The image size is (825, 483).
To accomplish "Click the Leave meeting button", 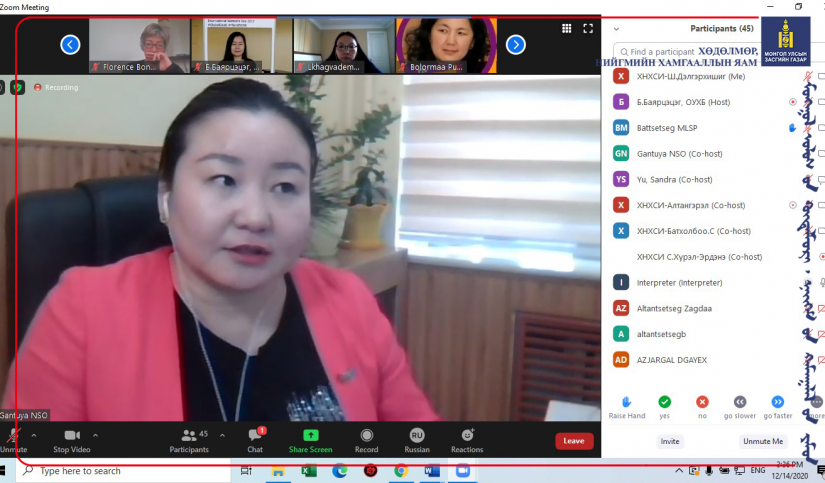I will pyautogui.click(x=574, y=441).
